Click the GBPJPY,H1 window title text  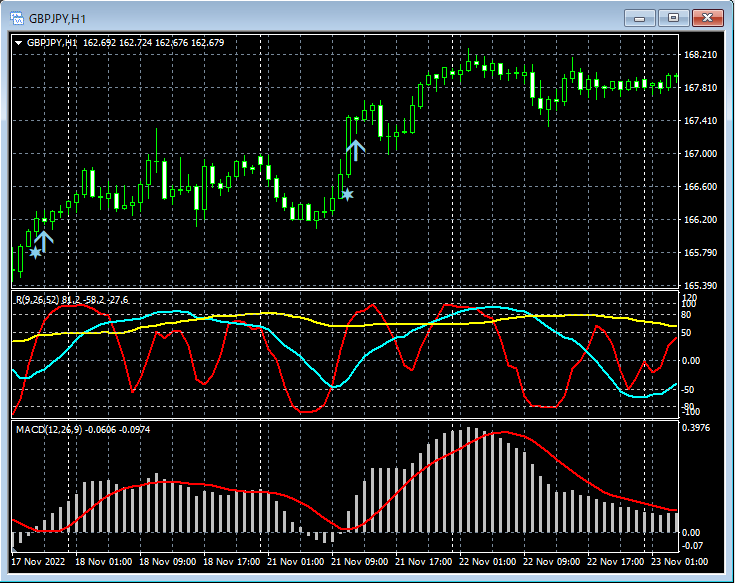pos(57,18)
